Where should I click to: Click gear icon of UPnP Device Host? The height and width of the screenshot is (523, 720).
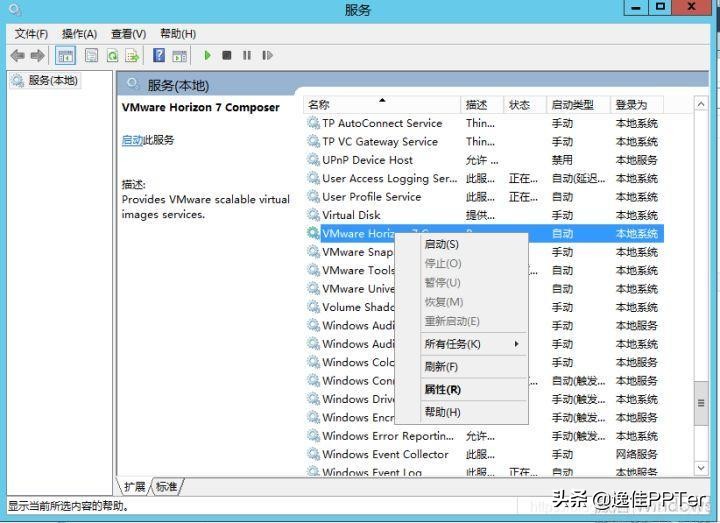tap(314, 160)
